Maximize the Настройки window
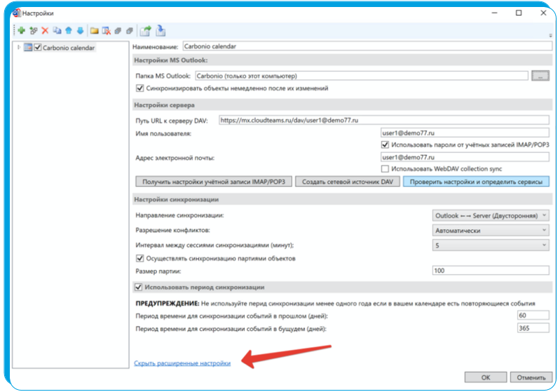The image size is (558, 392). [519, 13]
